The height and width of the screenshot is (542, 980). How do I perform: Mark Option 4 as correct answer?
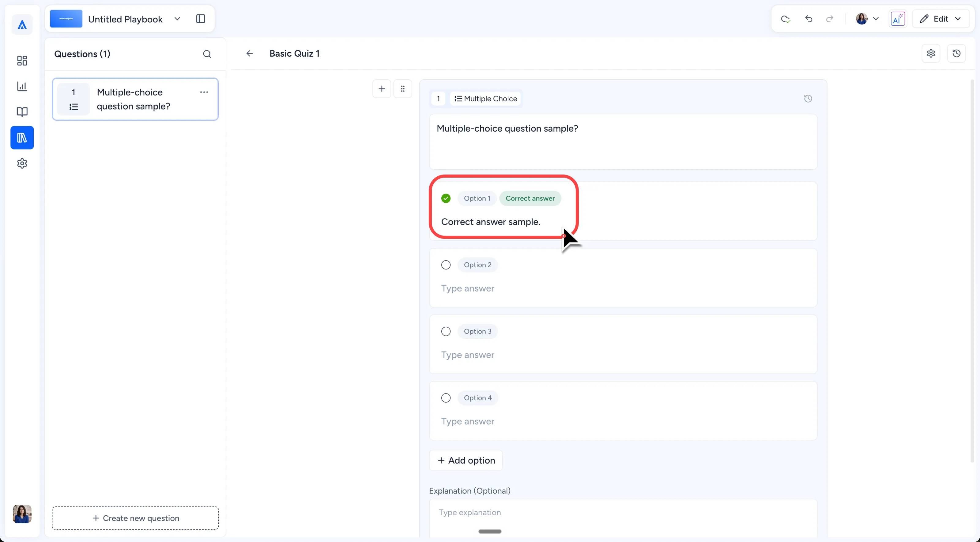point(446,398)
